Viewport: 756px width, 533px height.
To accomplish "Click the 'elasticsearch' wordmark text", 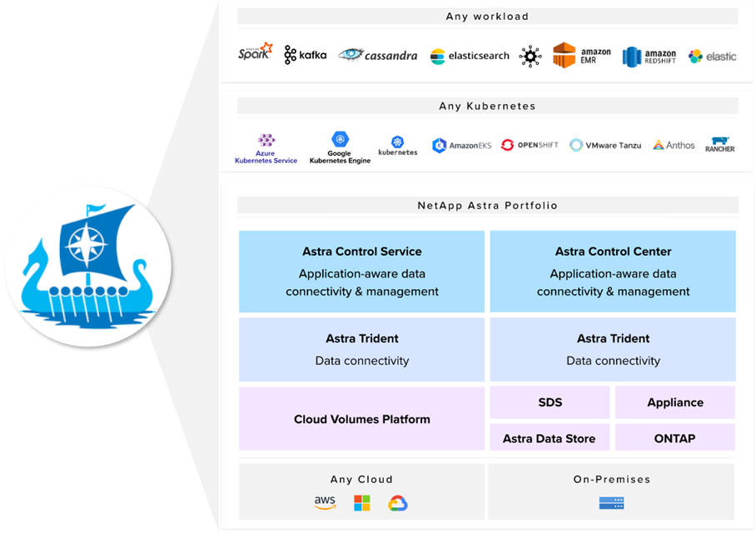I will tap(479, 56).
